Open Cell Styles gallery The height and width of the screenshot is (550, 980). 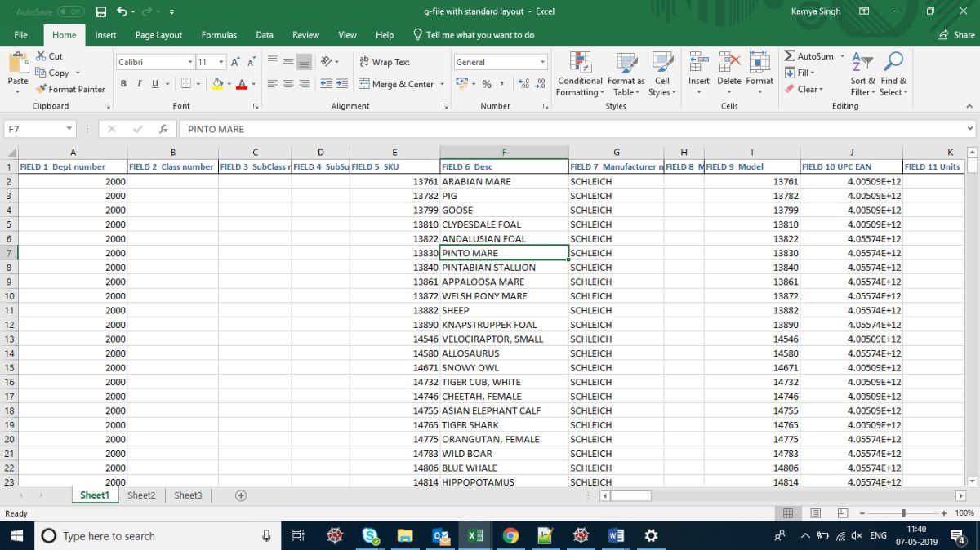click(662, 74)
